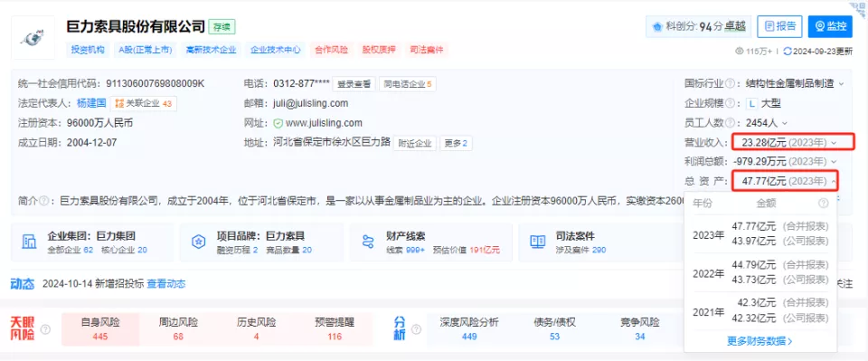868x361 pixels.
Task: Click the email juli@julisling.com
Action: [310, 103]
